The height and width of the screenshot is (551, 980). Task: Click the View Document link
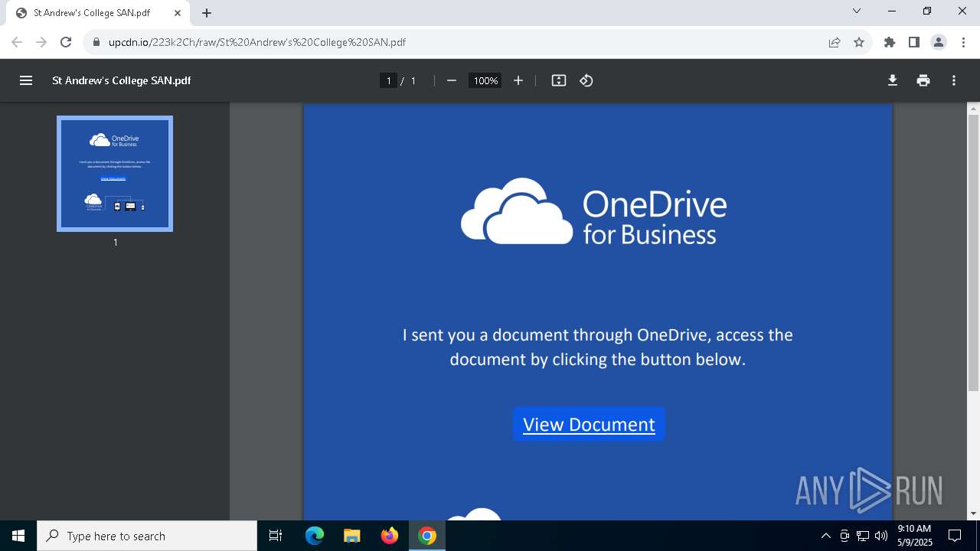point(589,424)
